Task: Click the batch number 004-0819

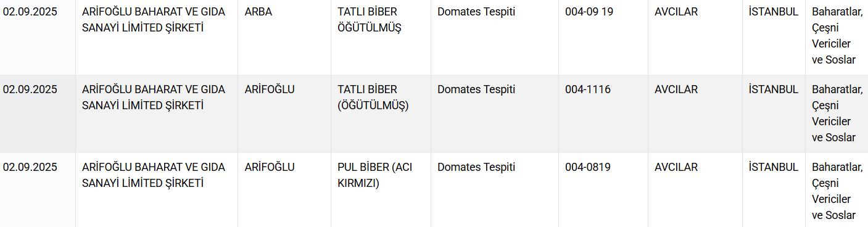Action: point(588,167)
